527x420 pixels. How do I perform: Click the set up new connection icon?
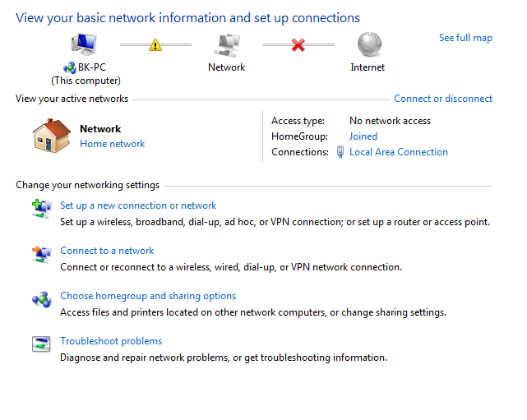(x=42, y=208)
